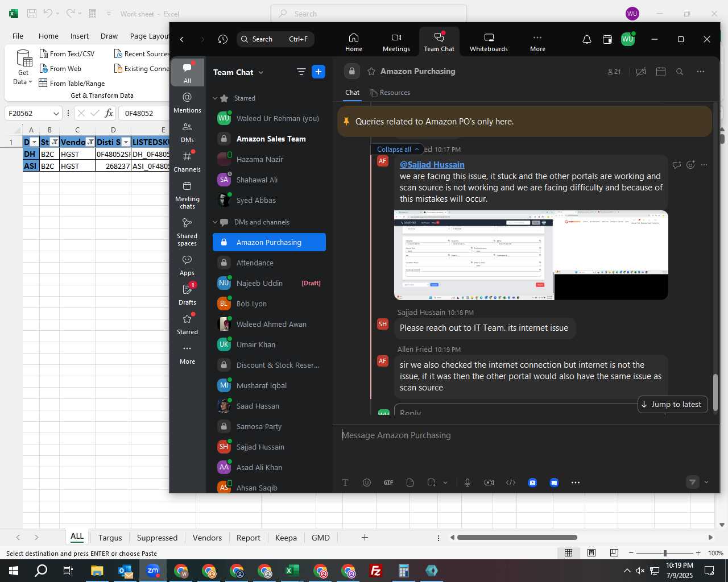Show DMs in chat sidebar
Image resolution: width=728 pixels, height=582 pixels.
(187, 132)
